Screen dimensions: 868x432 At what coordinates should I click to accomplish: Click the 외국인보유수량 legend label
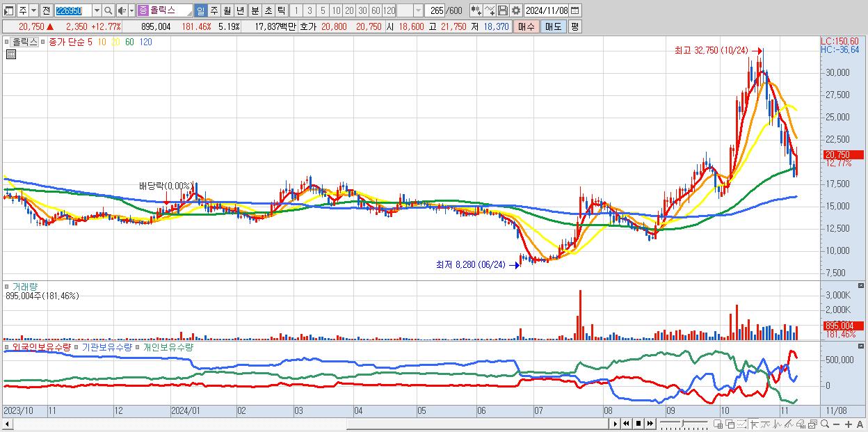(x=42, y=346)
